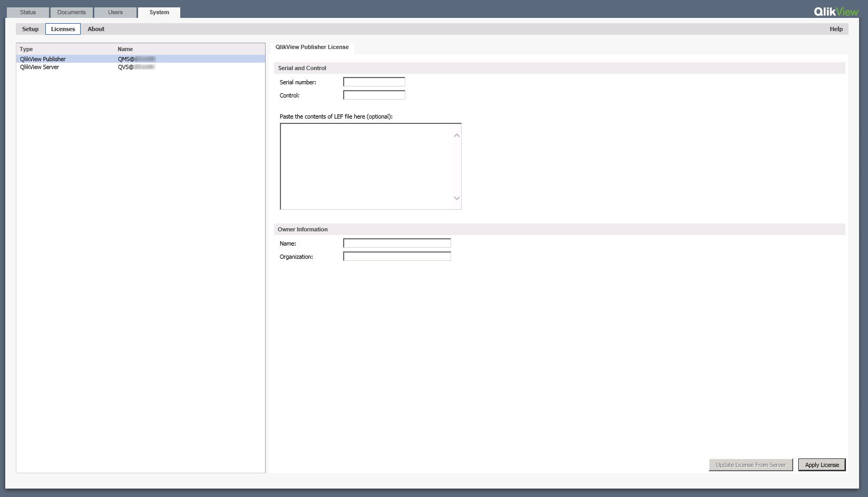Switch to the Status tab
Image resolution: width=868 pixels, height=497 pixels.
coord(27,12)
